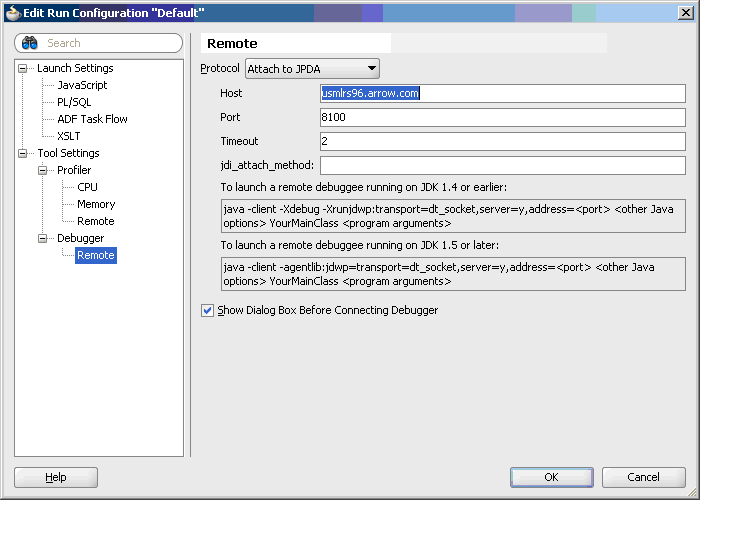Screen dimensions: 741x543
Task: Click the JDeveloper title bar icon
Action: pyautogui.click(x=13, y=13)
